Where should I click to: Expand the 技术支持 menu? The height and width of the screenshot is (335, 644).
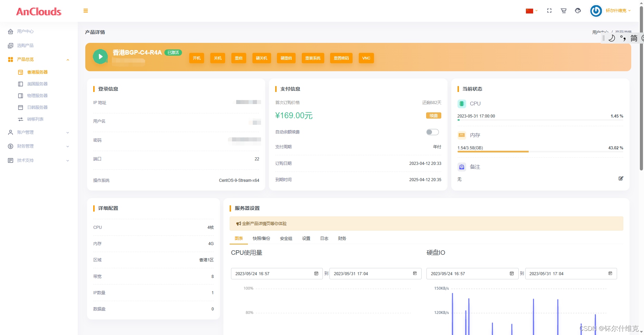pyautogui.click(x=39, y=160)
